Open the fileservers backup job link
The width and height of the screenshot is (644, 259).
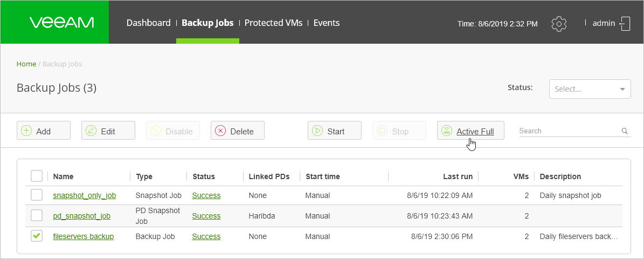84,236
